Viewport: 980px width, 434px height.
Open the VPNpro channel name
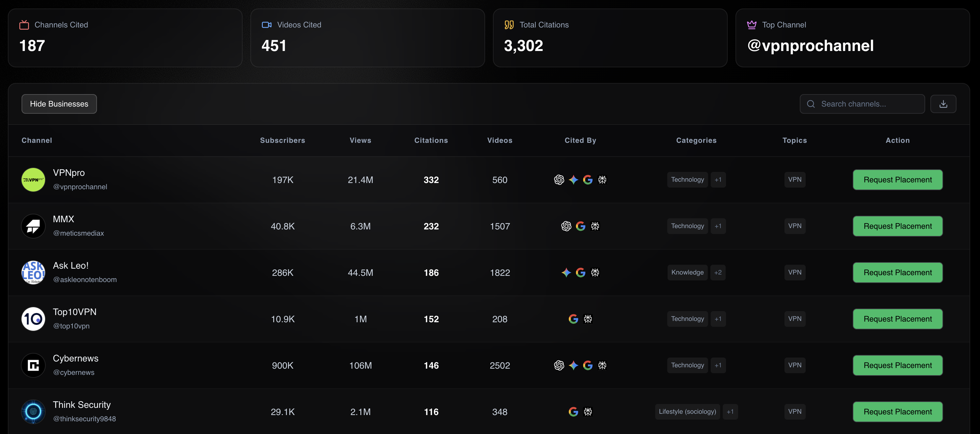pyautogui.click(x=69, y=173)
